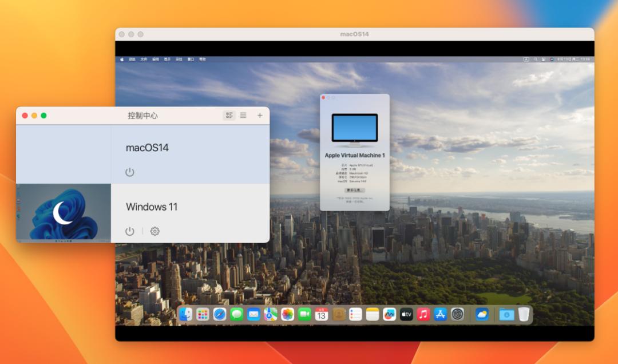Click the guest menu bar date and time

573,59
